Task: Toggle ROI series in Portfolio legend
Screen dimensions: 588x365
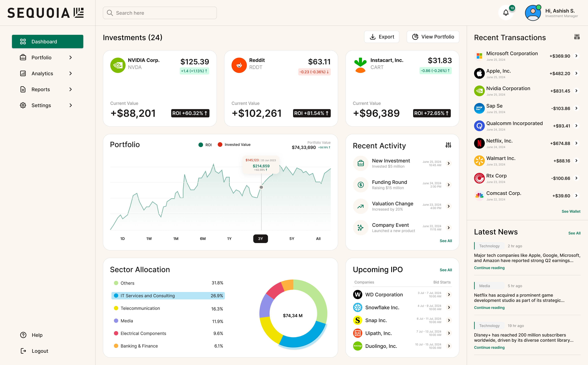Action: coord(205,145)
